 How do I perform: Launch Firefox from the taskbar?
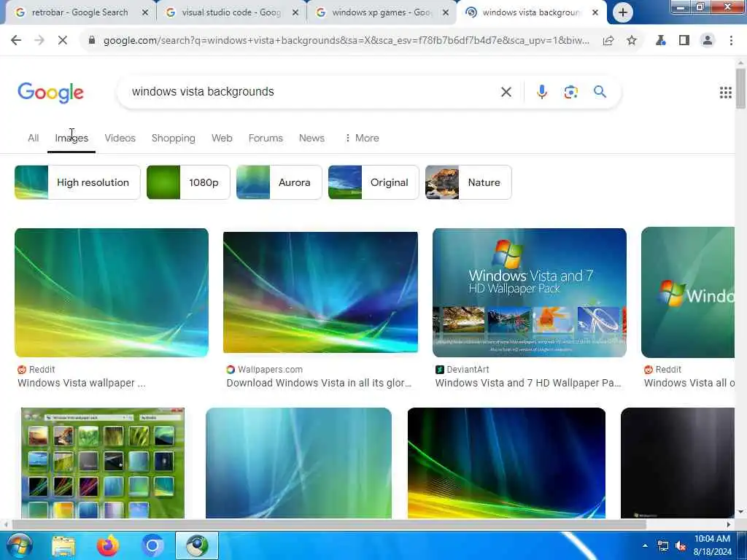[x=108, y=545]
